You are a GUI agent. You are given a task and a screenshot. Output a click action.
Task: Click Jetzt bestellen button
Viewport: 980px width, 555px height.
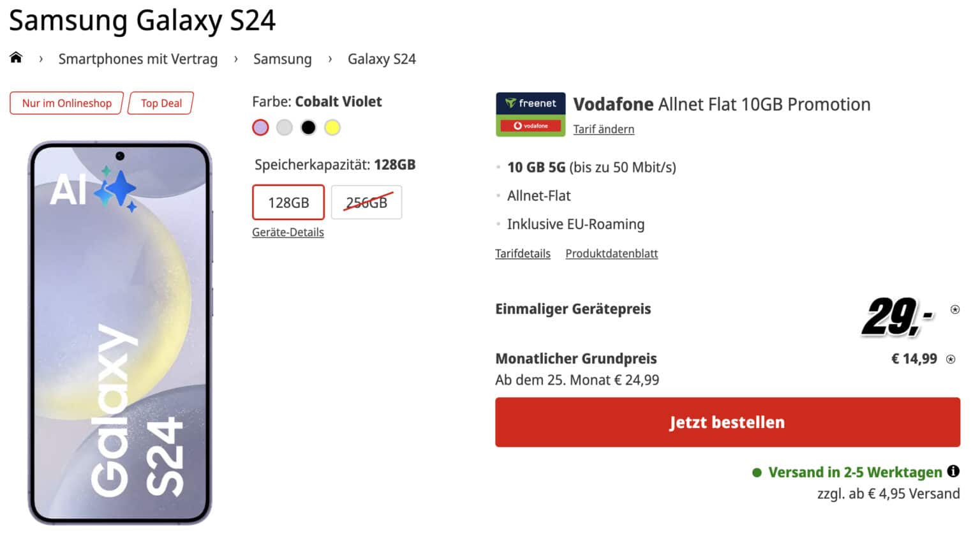(727, 422)
